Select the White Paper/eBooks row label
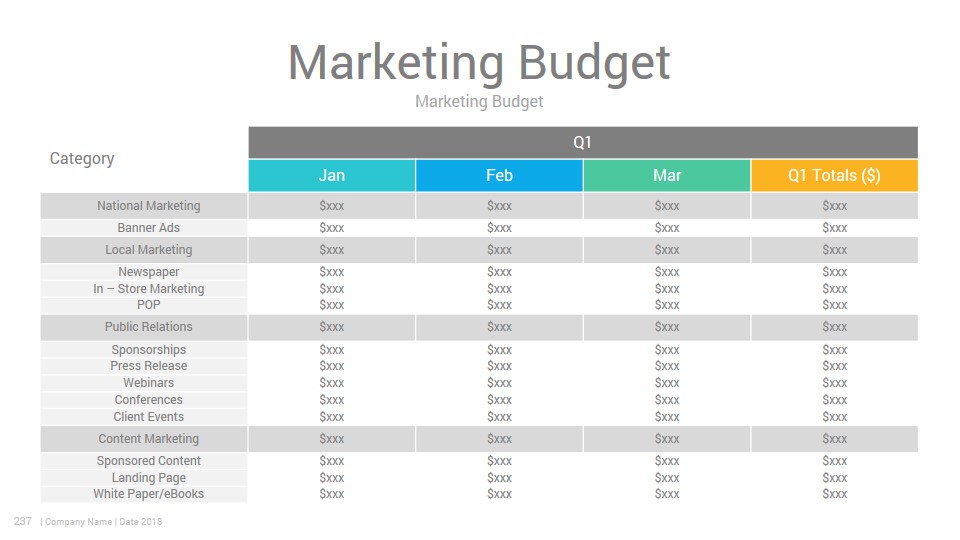 pyautogui.click(x=149, y=494)
